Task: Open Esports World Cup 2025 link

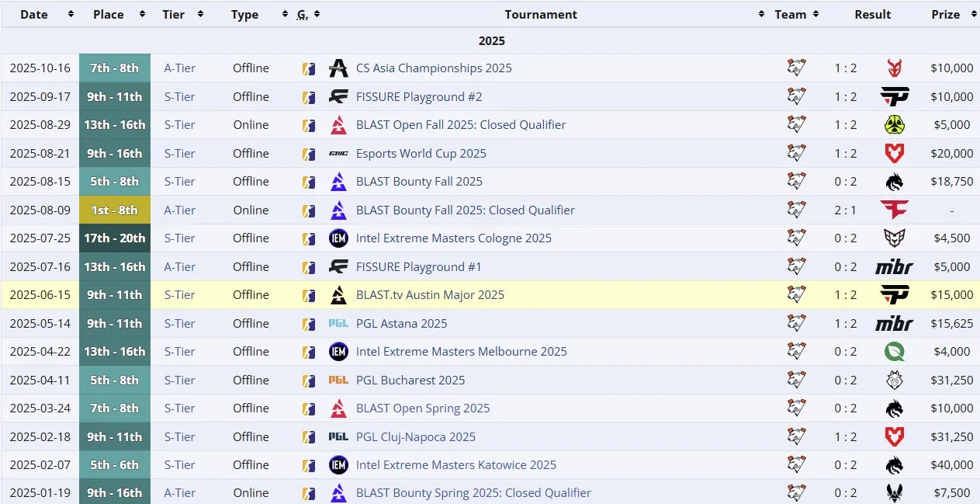Action: 421,154
